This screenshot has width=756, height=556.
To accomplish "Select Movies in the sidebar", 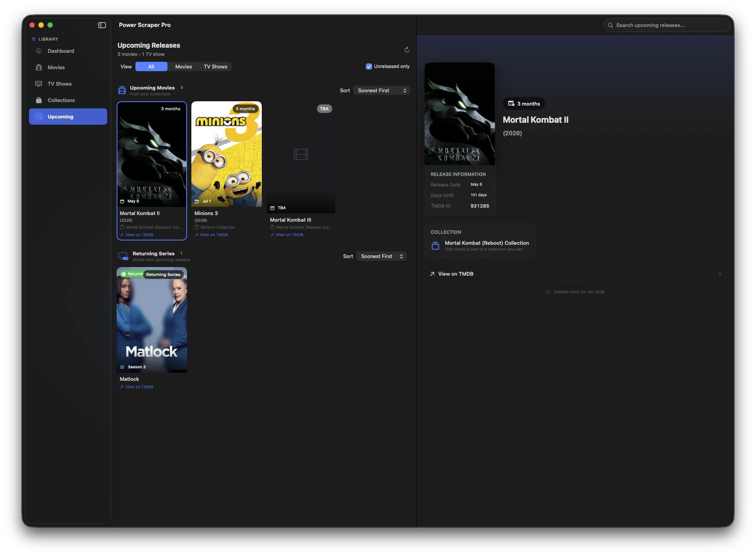I will (x=56, y=67).
